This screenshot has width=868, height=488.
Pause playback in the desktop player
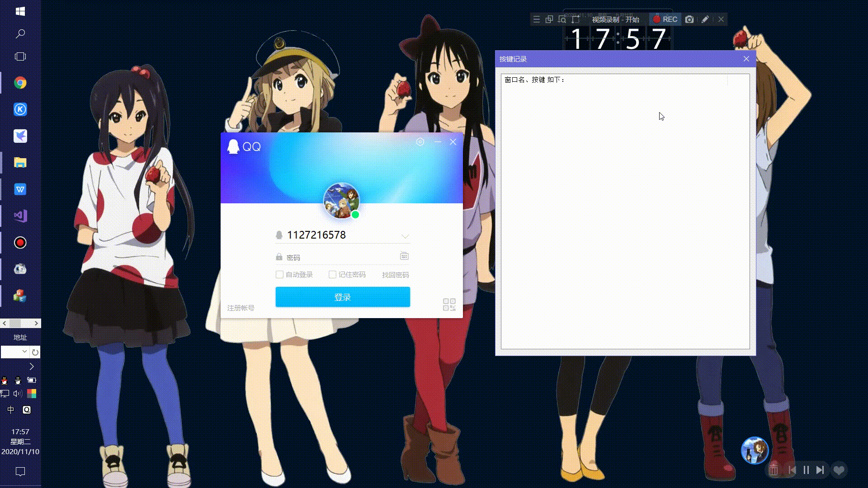[x=806, y=470]
